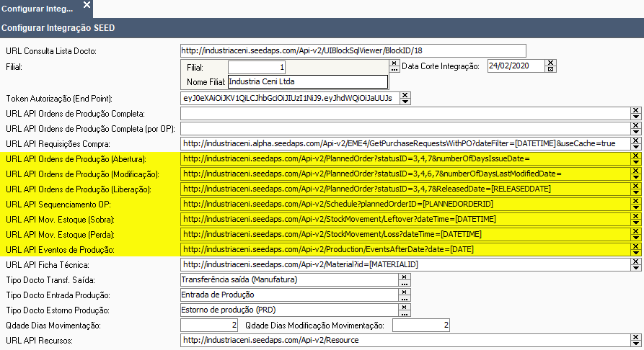Clear the Token Autorização field
The height and width of the screenshot is (350, 644).
(x=405, y=95)
